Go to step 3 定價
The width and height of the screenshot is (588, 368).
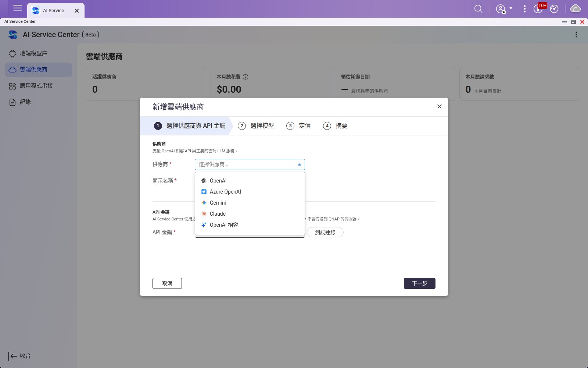[298, 126]
